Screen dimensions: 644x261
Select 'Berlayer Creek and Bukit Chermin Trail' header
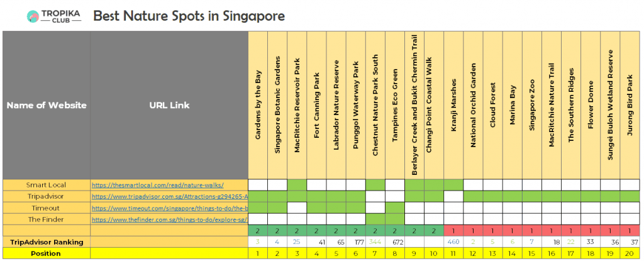414,105
